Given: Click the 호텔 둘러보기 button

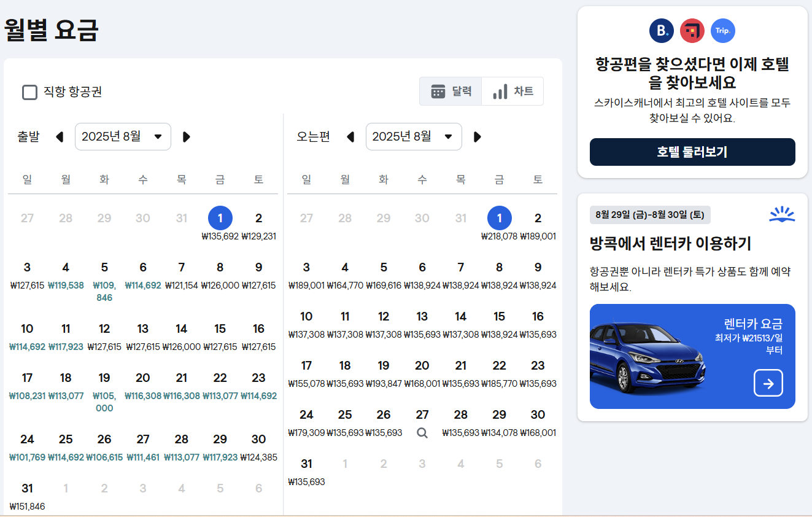Looking at the screenshot, I should (692, 152).
